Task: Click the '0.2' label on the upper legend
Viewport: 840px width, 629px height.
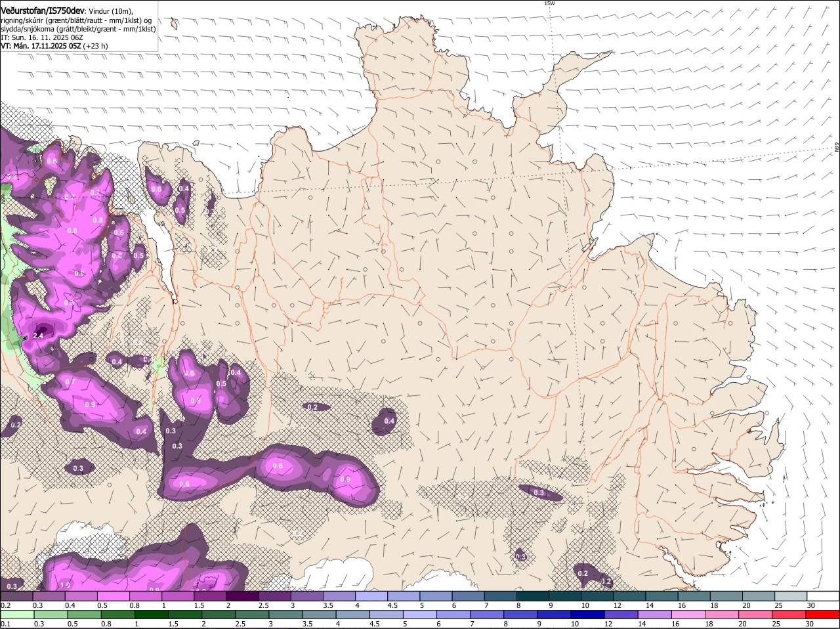Action: [5, 605]
